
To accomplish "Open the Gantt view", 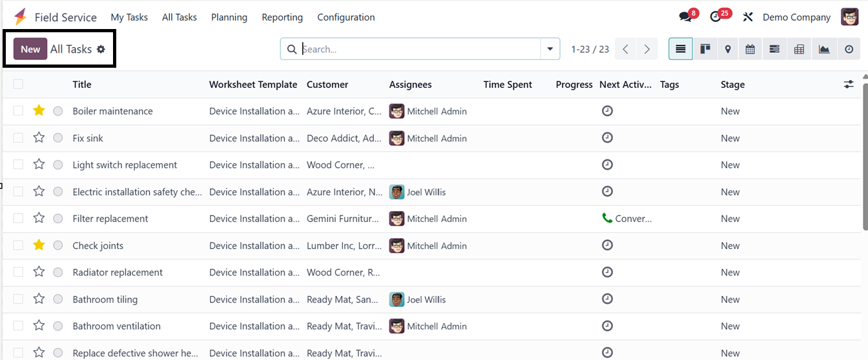I will 774,49.
